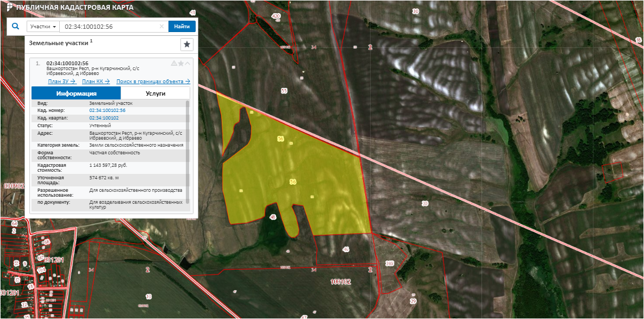Click Поиск в границах объекта link

(153, 82)
